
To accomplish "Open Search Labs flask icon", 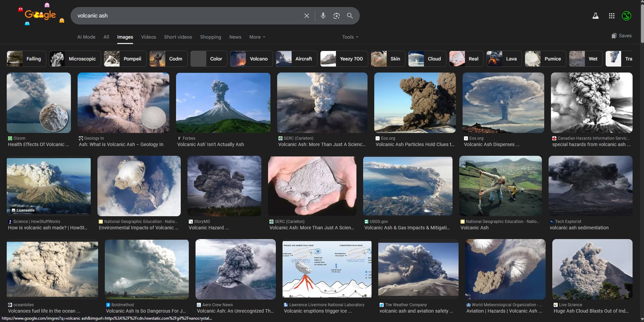I will point(595,16).
